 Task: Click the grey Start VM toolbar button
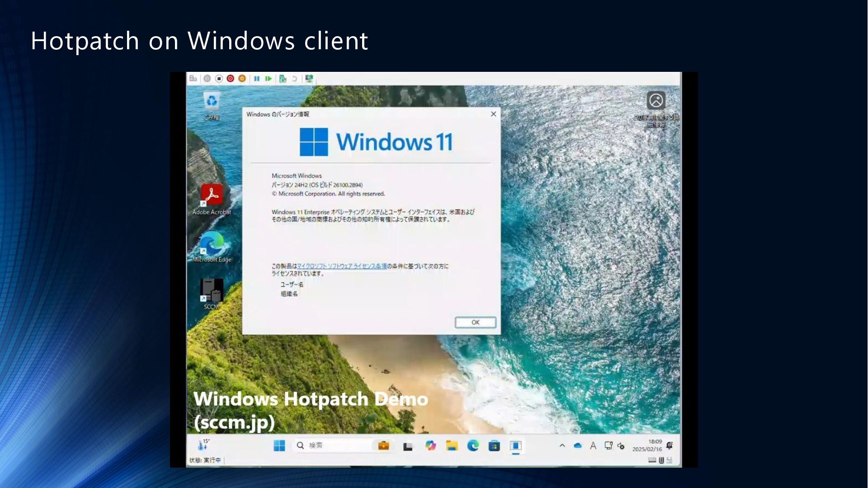click(x=207, y=79)
